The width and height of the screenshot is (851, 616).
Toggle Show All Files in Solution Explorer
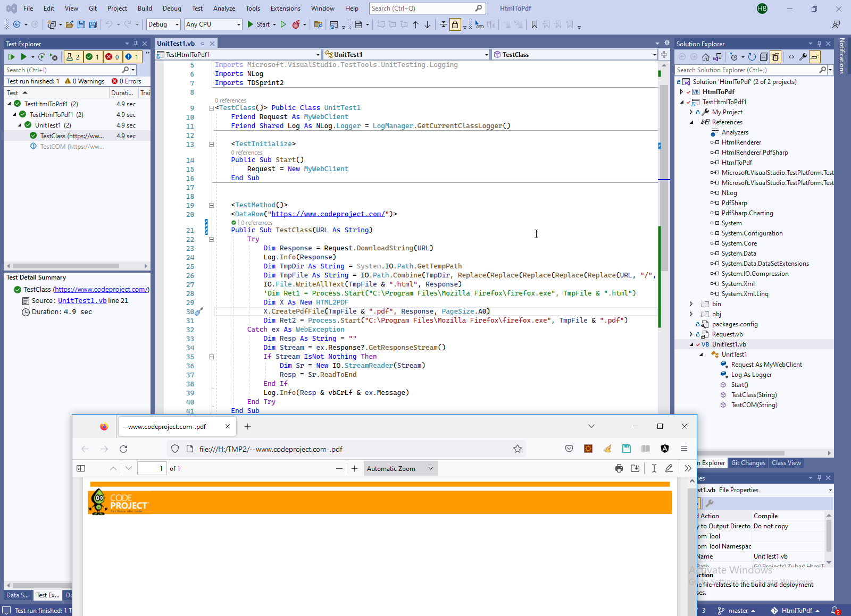pyautogui.click(x=775, y=57)
